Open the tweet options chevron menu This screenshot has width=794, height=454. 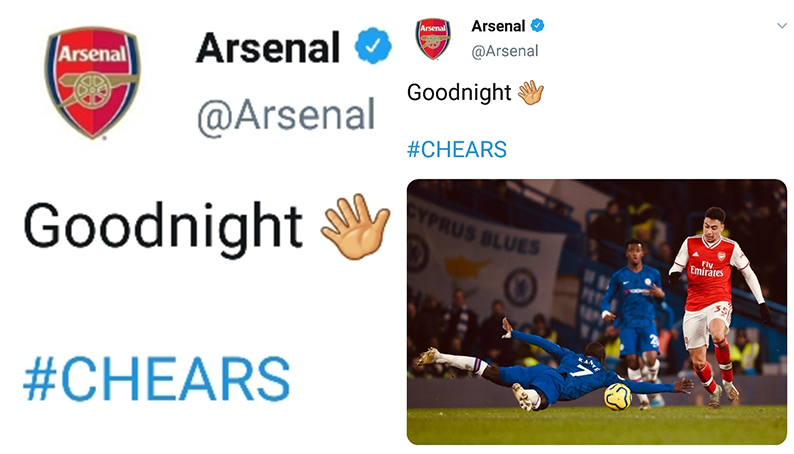pos(782,26)
